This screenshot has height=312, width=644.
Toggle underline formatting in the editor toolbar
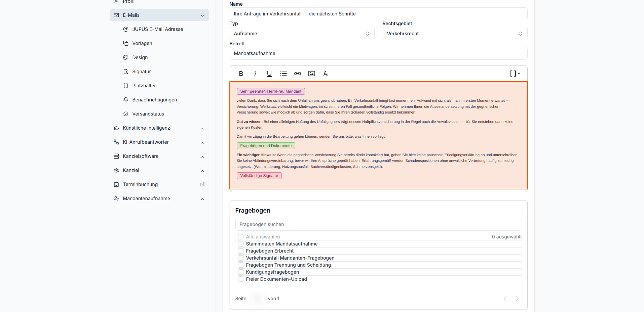[x=269, y=74]
